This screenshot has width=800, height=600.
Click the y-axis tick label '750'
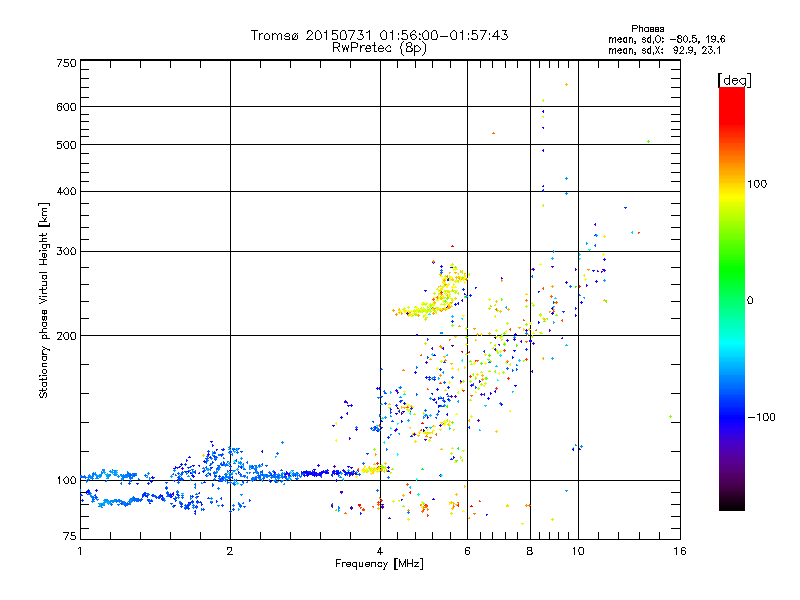67,63
